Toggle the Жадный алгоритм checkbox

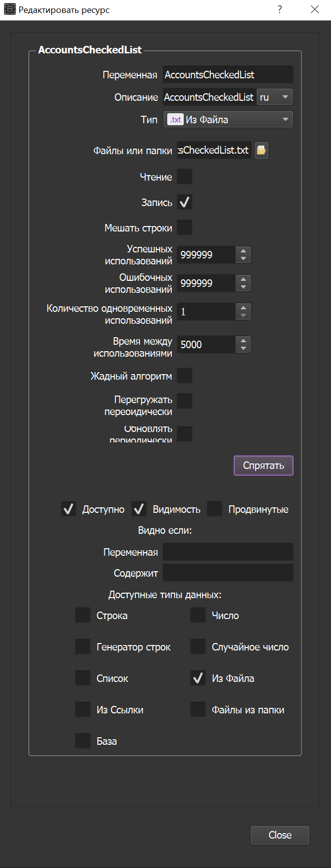pos(184,375)
